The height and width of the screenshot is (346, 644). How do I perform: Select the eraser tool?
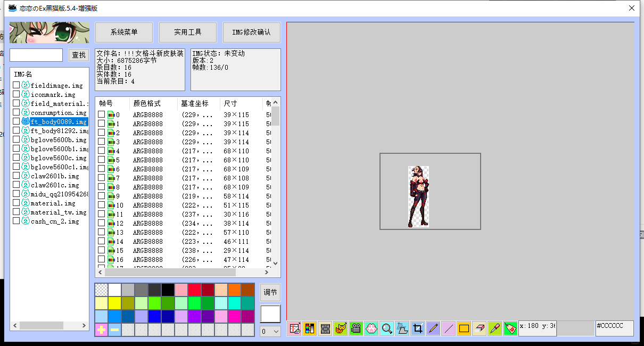479,328
